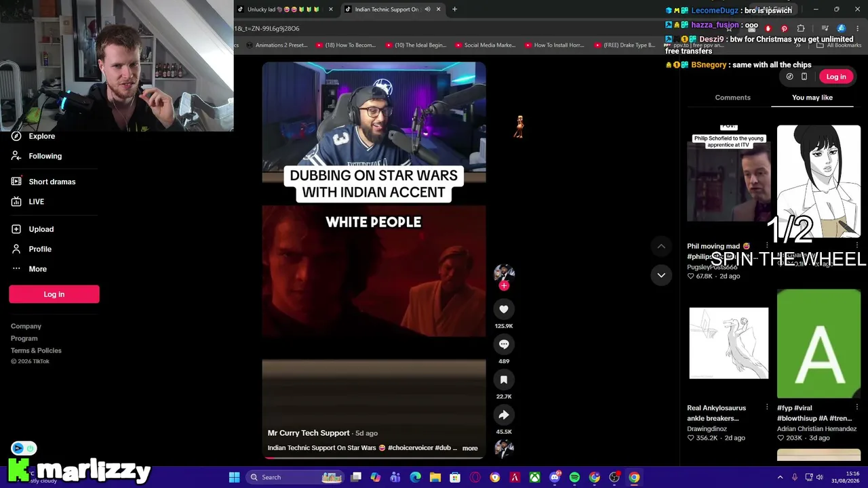Image resolution: width=868 pixels, height=488 pixels.
Task: Share the video using the arrow icon
Action: click(504, 415)
